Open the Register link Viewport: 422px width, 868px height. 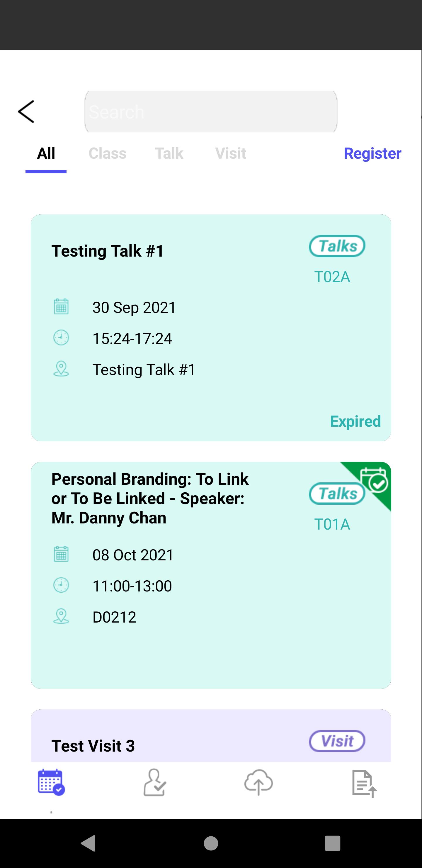coord(372,153)
